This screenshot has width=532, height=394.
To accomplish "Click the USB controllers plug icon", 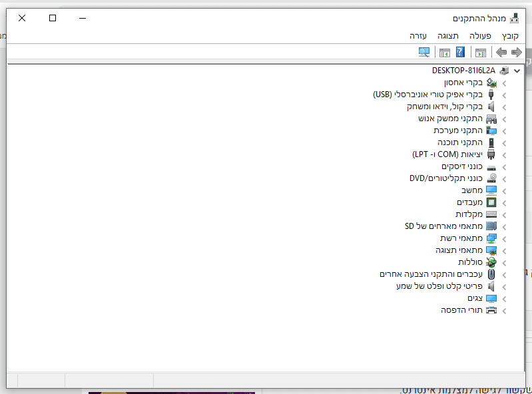I will tap(491, 95).
